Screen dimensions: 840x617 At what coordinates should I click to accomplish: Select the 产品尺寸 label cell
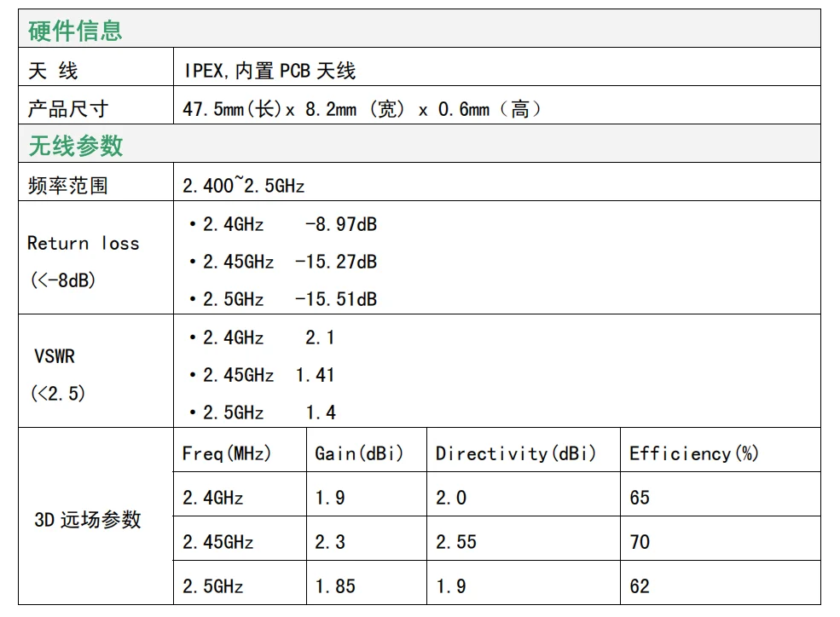click(x=96, y=105)
